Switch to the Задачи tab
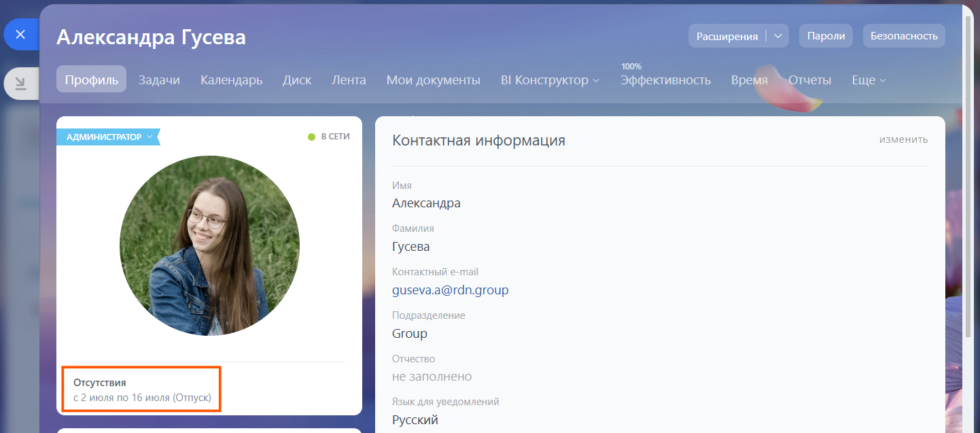 coord(159,80)
